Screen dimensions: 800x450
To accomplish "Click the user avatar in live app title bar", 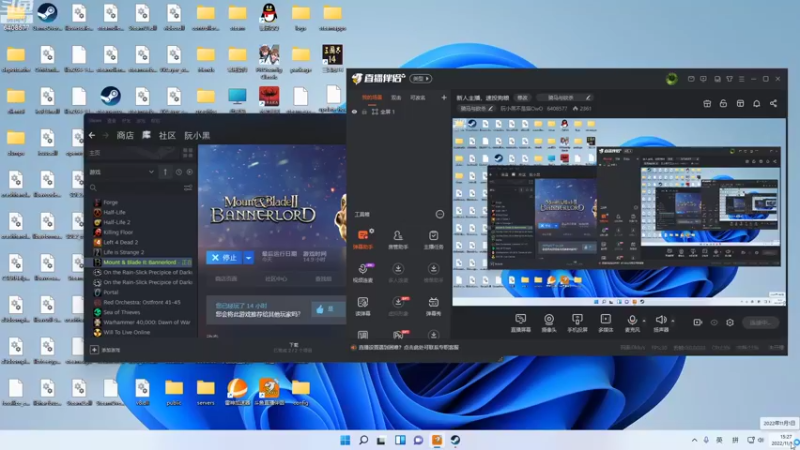I will tap(671, 79).
